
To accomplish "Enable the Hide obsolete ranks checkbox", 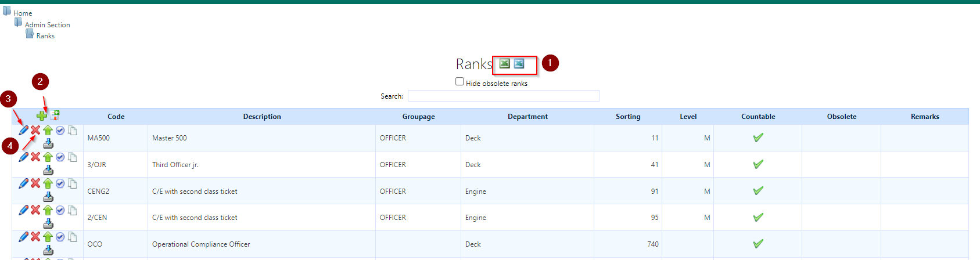I will click(460, 82).
